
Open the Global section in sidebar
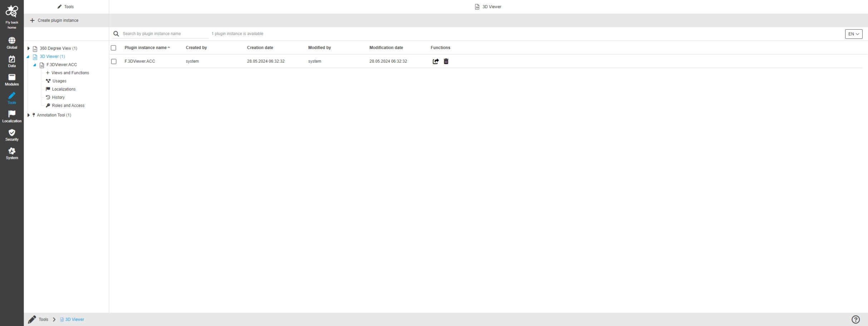click(x=12, y=43)
